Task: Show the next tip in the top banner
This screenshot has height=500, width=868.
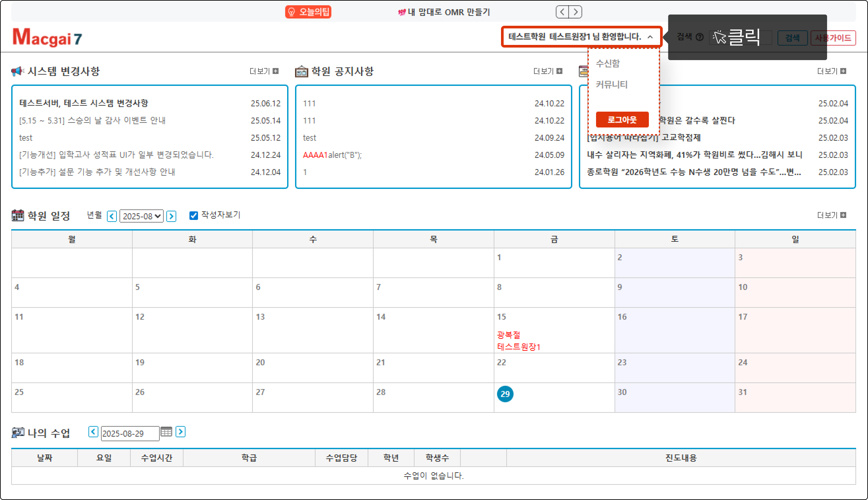Action: [x=575, y=12]
